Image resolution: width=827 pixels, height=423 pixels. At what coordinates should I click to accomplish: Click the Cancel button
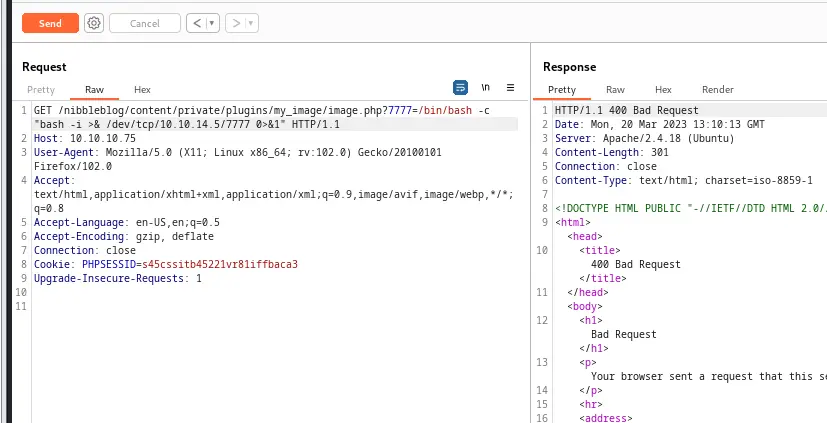tap(145, 23)
